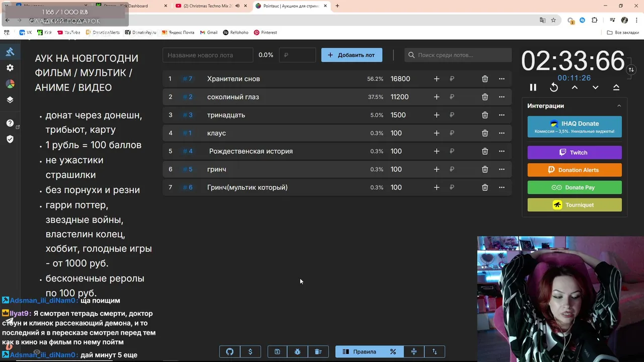Open Pinterest bookmark
Image resolution: width=644 pixels, height=362 pixels.
(266, 32)
